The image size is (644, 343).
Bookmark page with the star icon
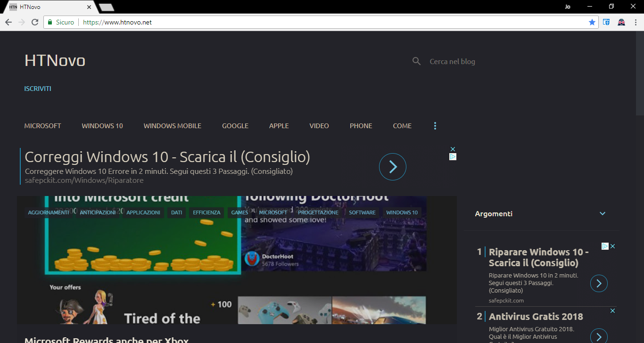click(x=592, y=22)
